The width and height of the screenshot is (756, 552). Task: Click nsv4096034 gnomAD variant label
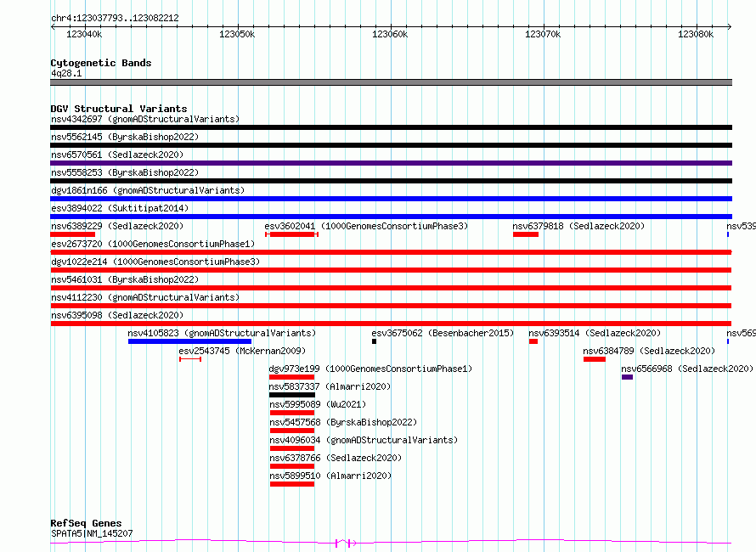click(364, 440)
